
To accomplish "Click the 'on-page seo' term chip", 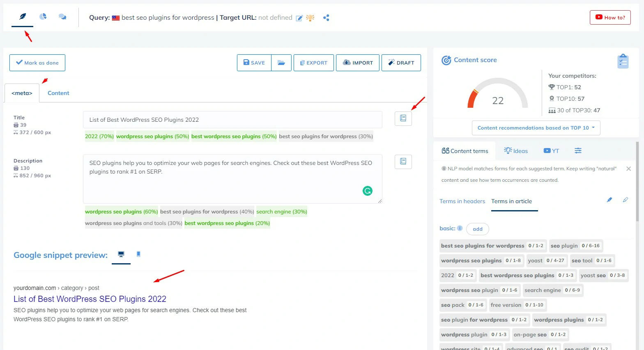I will pos(540,334).
